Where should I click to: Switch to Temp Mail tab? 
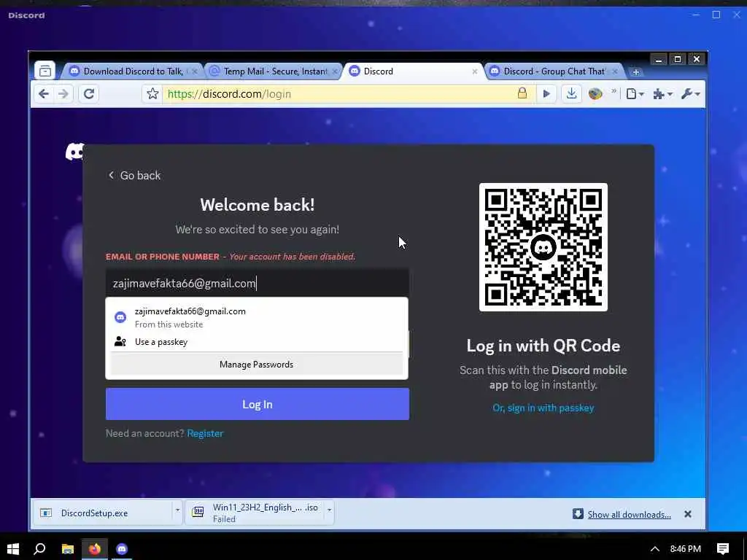point(275,71)
